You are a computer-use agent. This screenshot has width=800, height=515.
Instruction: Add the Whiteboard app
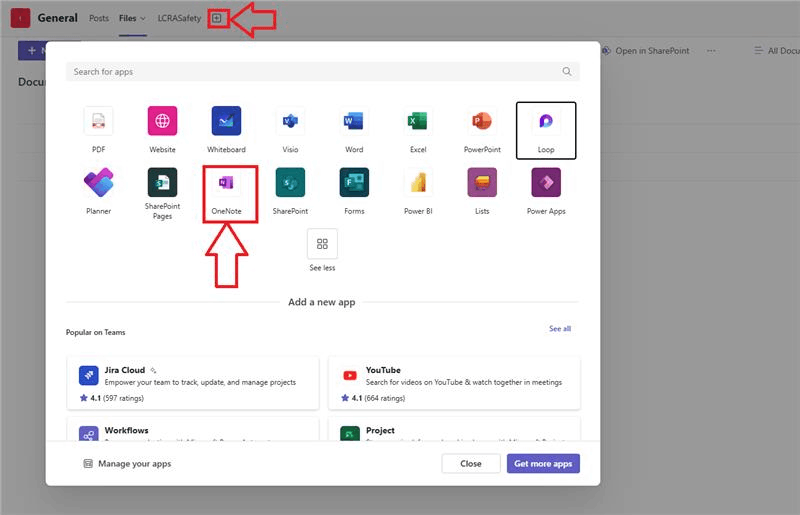point(226,121)
